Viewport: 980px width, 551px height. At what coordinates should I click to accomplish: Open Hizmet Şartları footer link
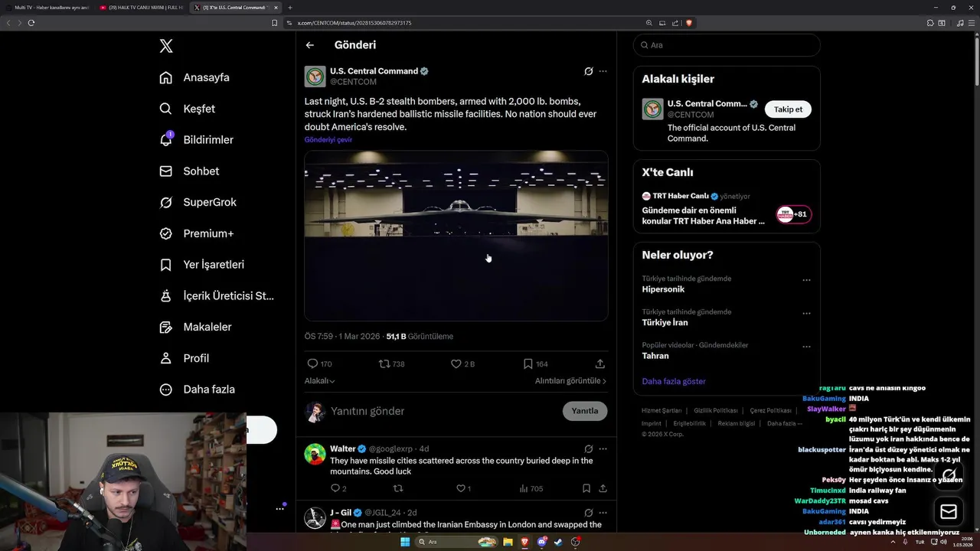(x=661, y=411)
